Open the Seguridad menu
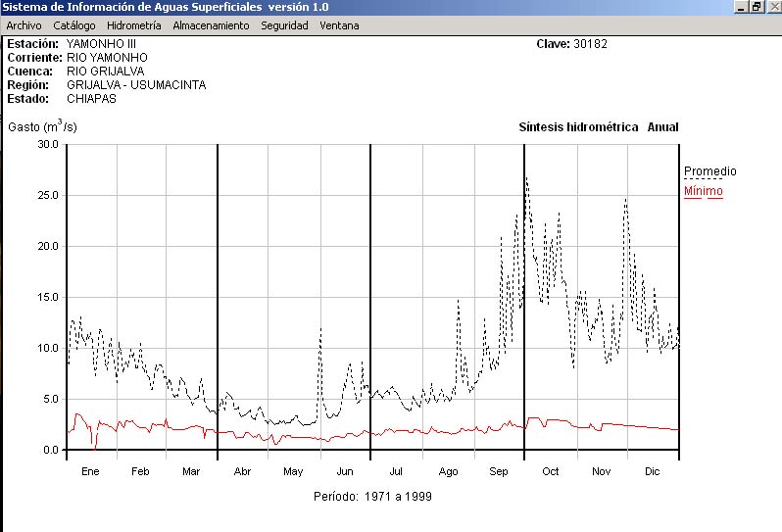782x532 pixels. coord(284,25)
